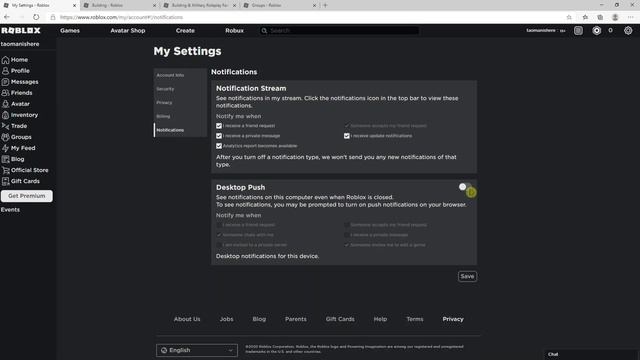Toggle 'Someone accepts my friend request' in Notification Stream
This screenshot has width=640, height=360.
point(347,126)
